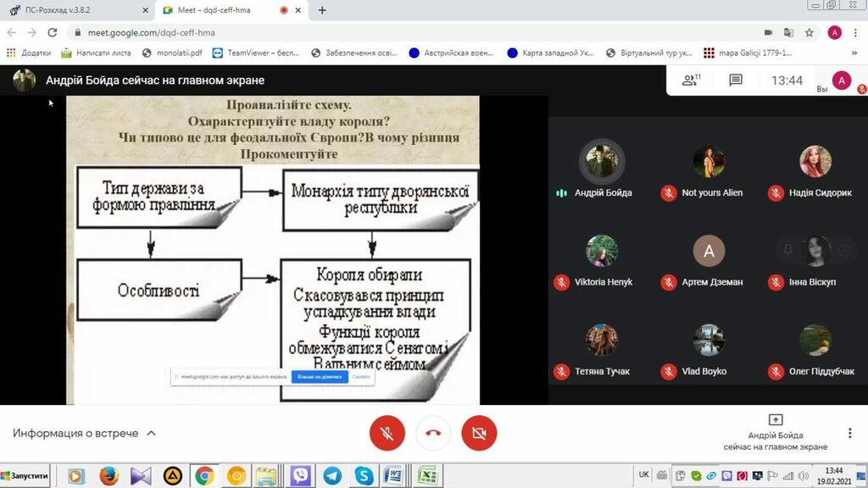Open the meeting chat panel
This screenshot has height=488, width=868.
736,80
